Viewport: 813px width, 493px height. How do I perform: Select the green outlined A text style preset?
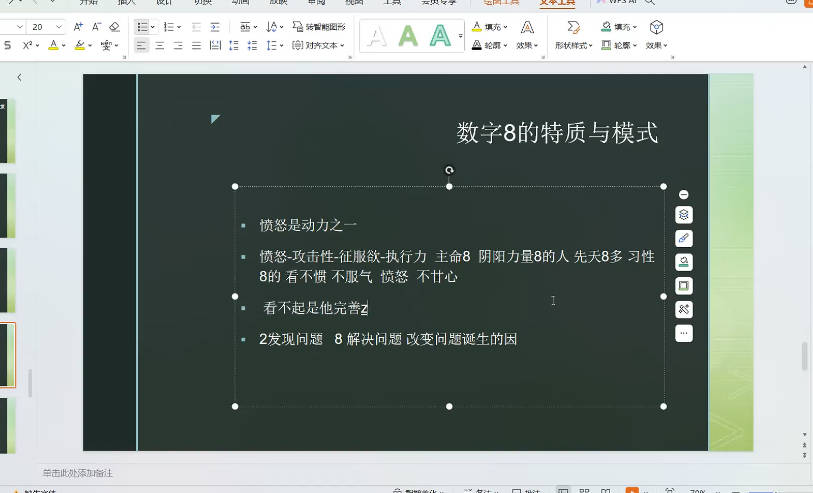click(440, 37)
